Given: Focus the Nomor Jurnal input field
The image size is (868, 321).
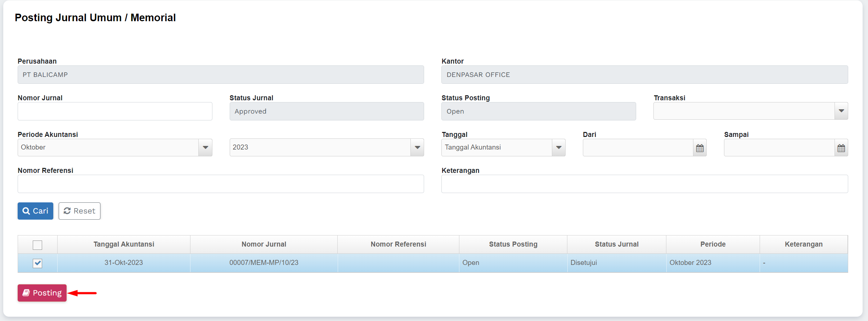Looking at the screenshot, I should tap(115, 111).
